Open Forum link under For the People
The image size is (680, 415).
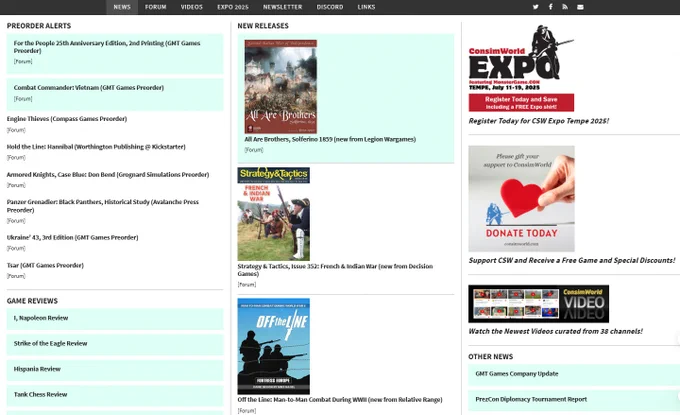(23, 62)
